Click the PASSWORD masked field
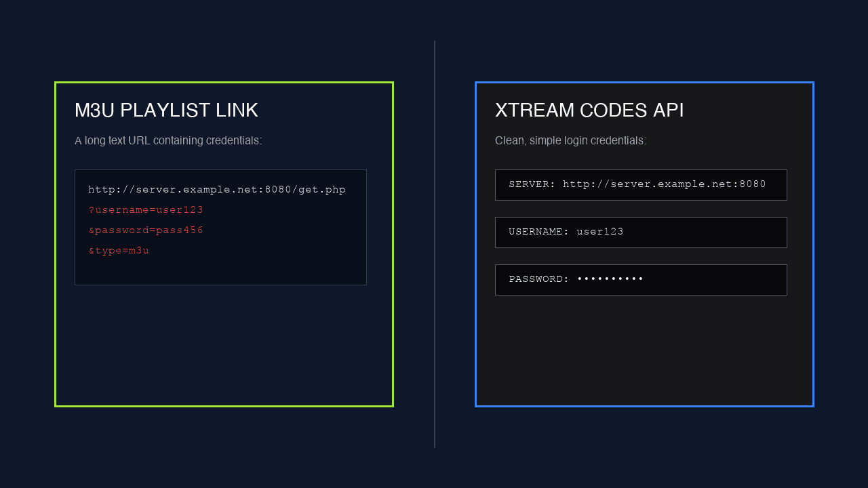Screen dimensions: 868x488 point(641,280)
